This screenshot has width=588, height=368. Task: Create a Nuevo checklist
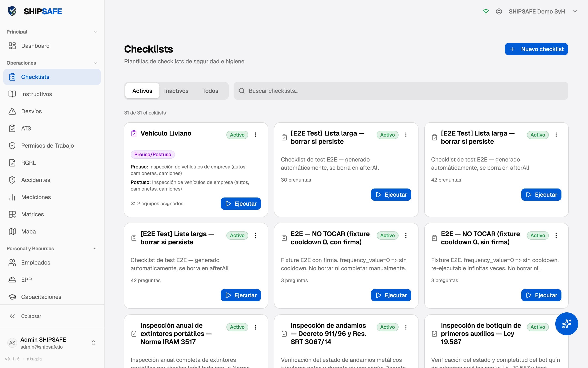(536, 49)
